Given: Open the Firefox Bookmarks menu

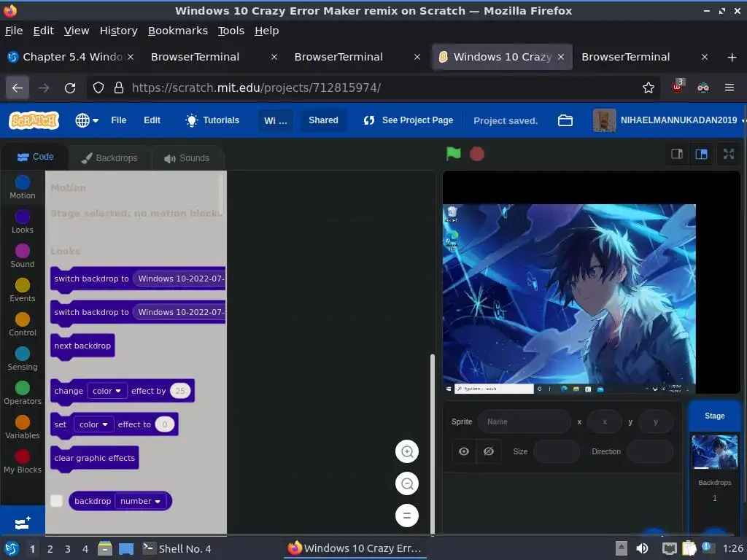Looking at the screenshot, I should (x=178, y=31).
